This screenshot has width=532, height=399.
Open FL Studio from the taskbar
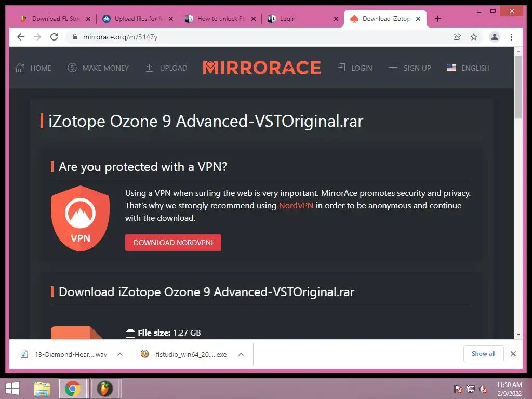(x=105, y=389)
